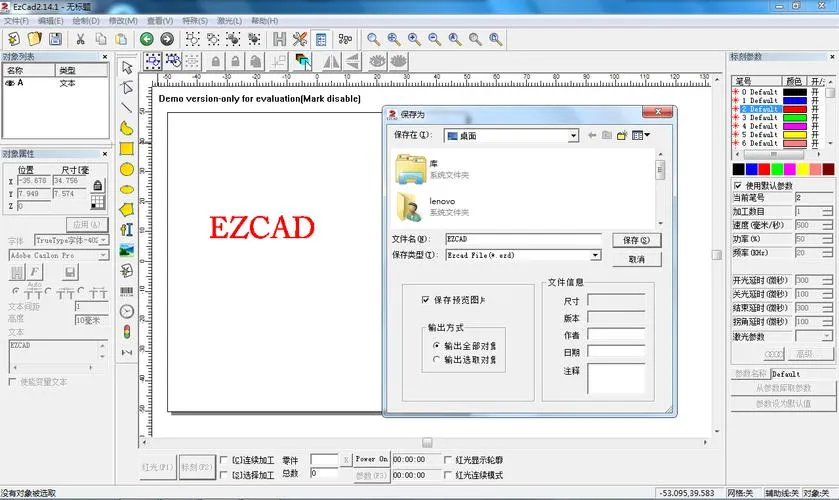
Task: Enable [C] continuous processing checkbox
Action: (x=224, y=460)
